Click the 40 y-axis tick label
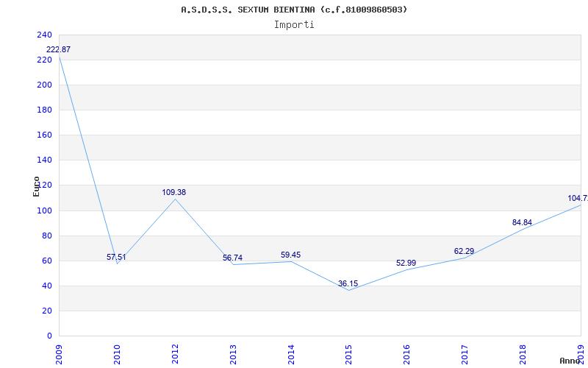 46,286
